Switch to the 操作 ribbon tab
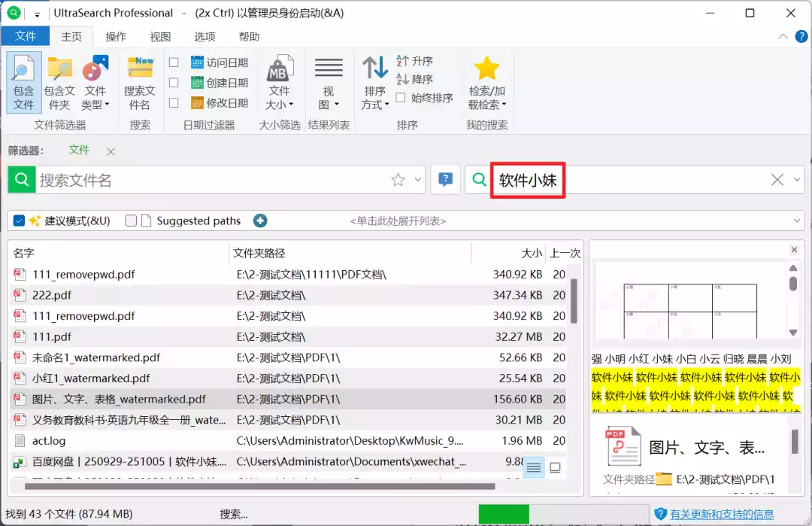 [x=116, y=37]
